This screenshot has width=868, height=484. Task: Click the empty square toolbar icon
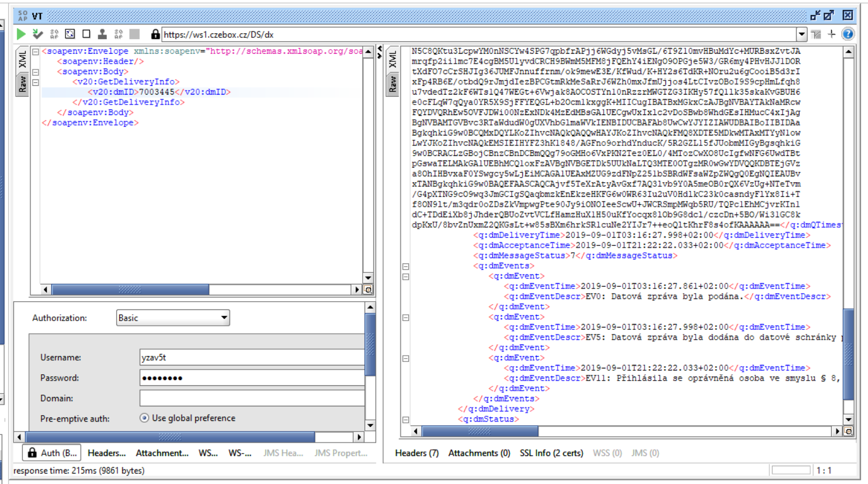[86, 34]
